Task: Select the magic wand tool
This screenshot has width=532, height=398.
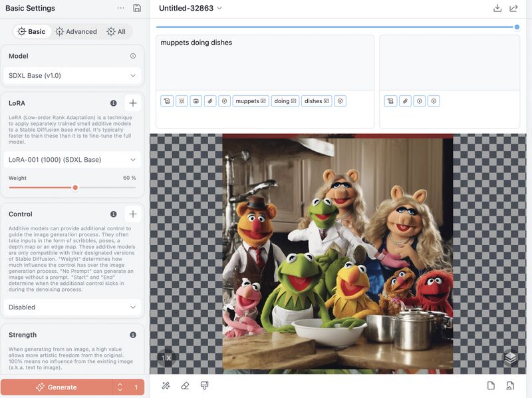Action: (166, 386)
